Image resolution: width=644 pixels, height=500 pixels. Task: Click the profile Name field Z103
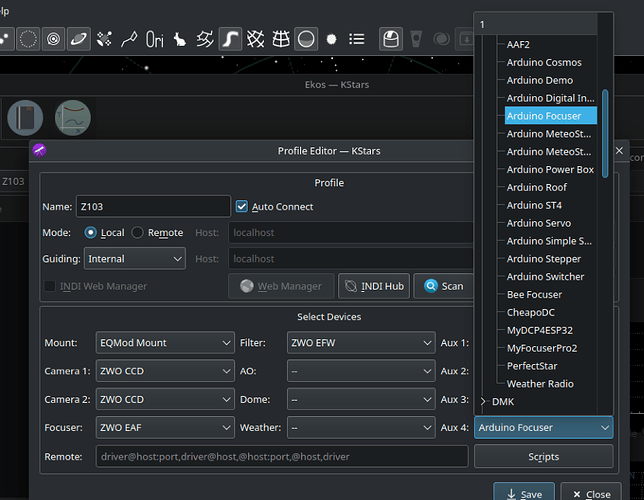pos(153,206)
